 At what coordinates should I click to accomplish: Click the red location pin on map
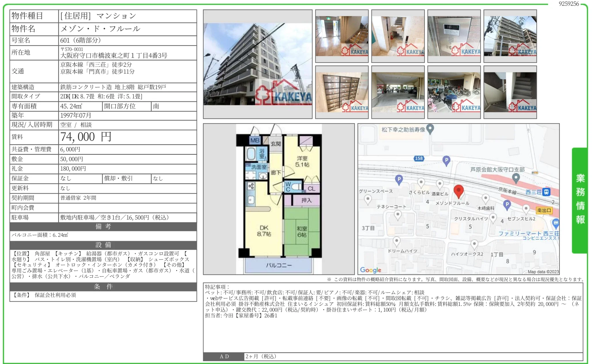pyautogui.click(x=458, y=191)
